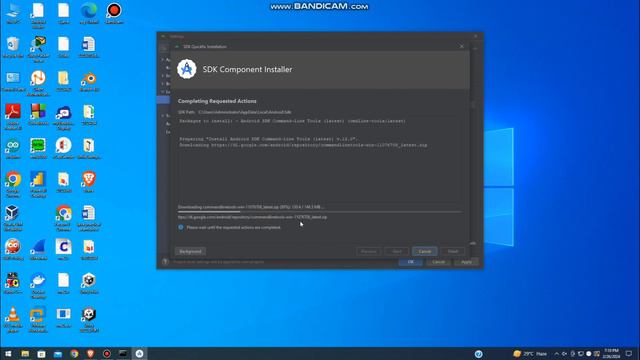Viewport: 640px width, 360px height.
Task: Launch Oracle VM VirtualBox shortcut
Action: click(x=13, y=218)
